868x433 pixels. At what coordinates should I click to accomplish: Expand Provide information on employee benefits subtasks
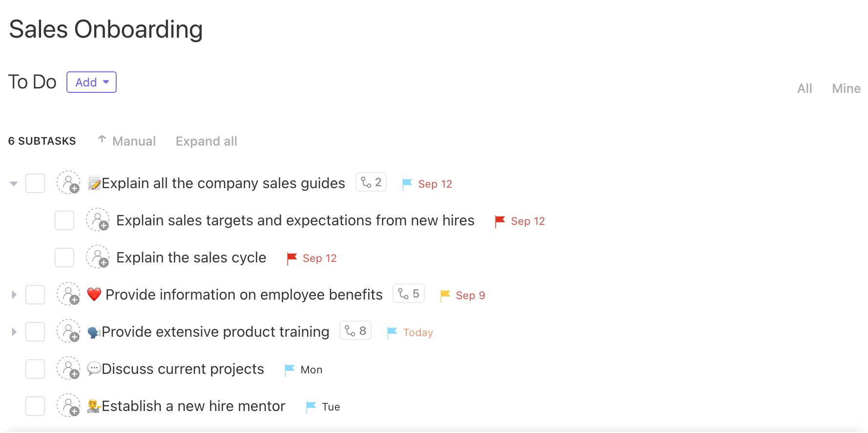click(x=14, y=295)
